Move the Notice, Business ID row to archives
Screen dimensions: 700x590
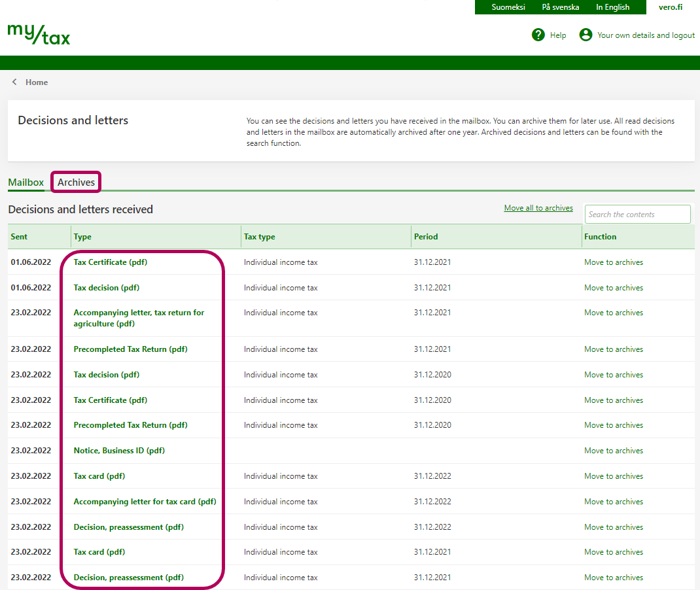click(613, 451)
